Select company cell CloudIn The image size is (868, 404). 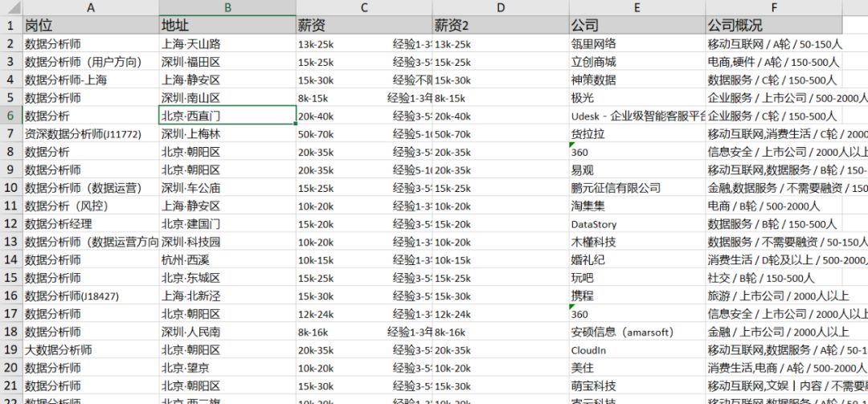pos(637,349)
